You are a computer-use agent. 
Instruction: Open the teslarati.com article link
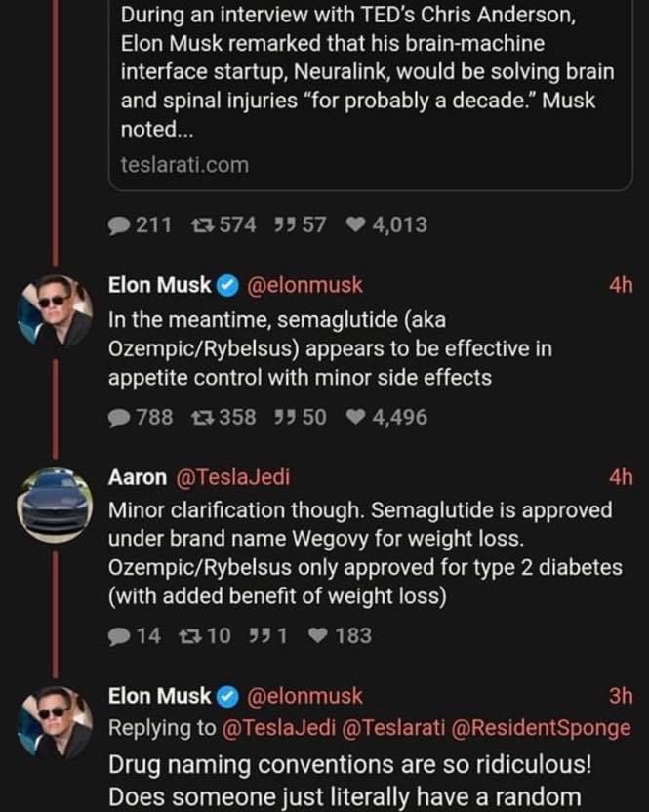[184, 165]
